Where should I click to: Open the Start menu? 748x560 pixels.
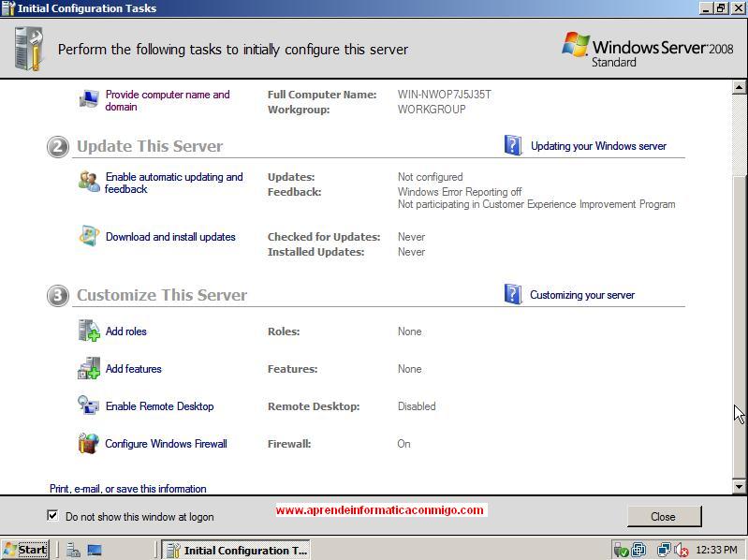(24, 550)
